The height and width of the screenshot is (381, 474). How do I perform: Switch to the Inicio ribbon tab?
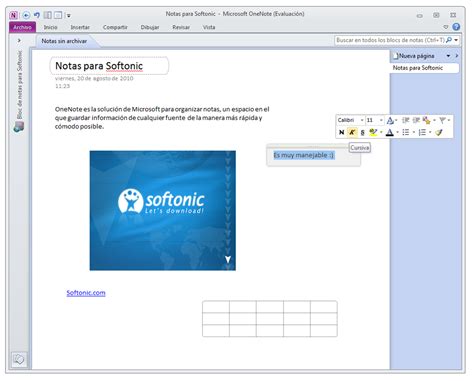pos(50,27)
